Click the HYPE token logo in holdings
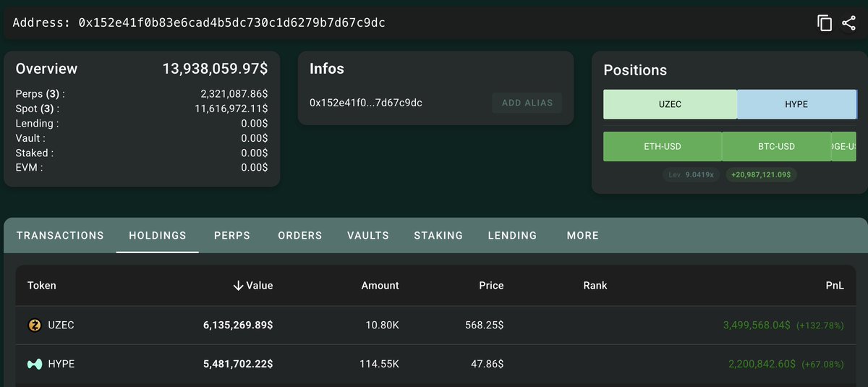Image resolution: width=868 pixels, height=387 pixels. pyautogui.click(x=34, y=364)
